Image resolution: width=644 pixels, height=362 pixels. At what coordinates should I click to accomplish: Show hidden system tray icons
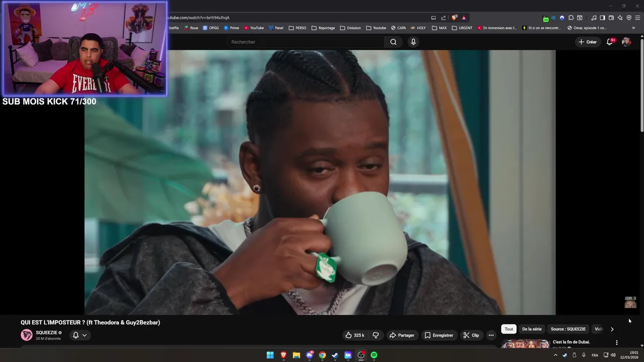tap(555, 355)
